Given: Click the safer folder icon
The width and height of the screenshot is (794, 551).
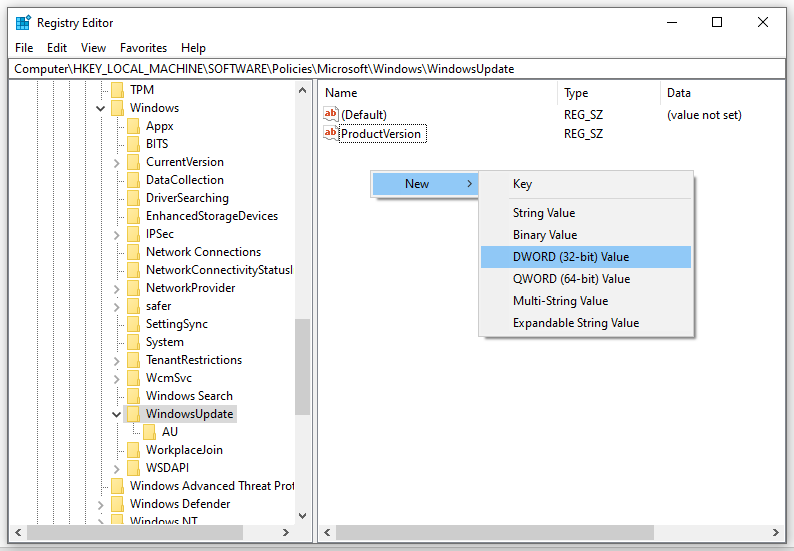Looking at the screenshot, I should pos(134,306).
